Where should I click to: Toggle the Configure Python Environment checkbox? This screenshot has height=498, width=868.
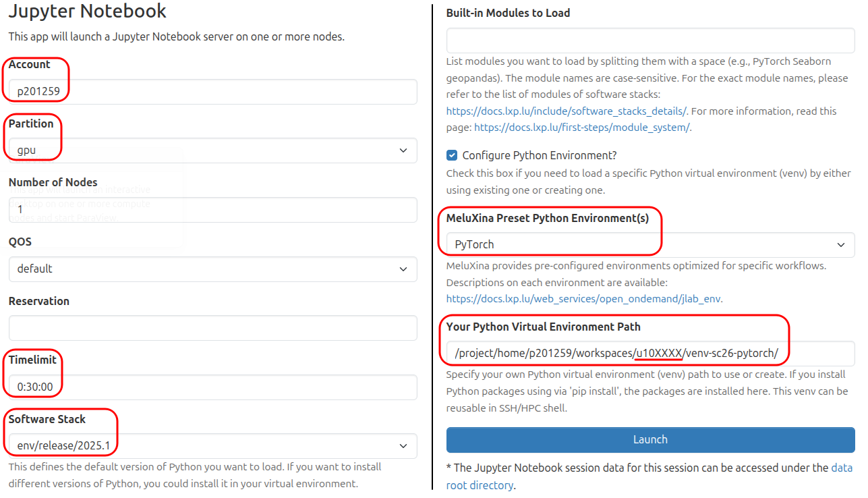click(452, 156)
